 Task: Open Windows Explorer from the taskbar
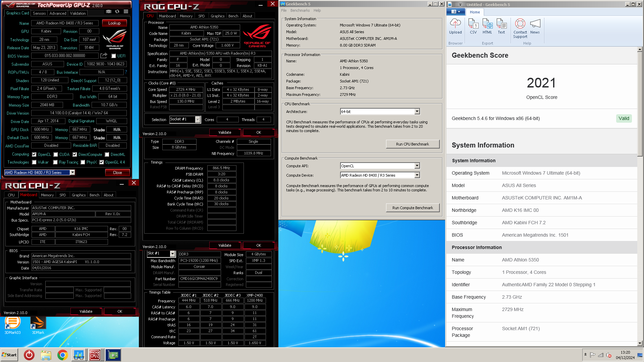(46, 355)
